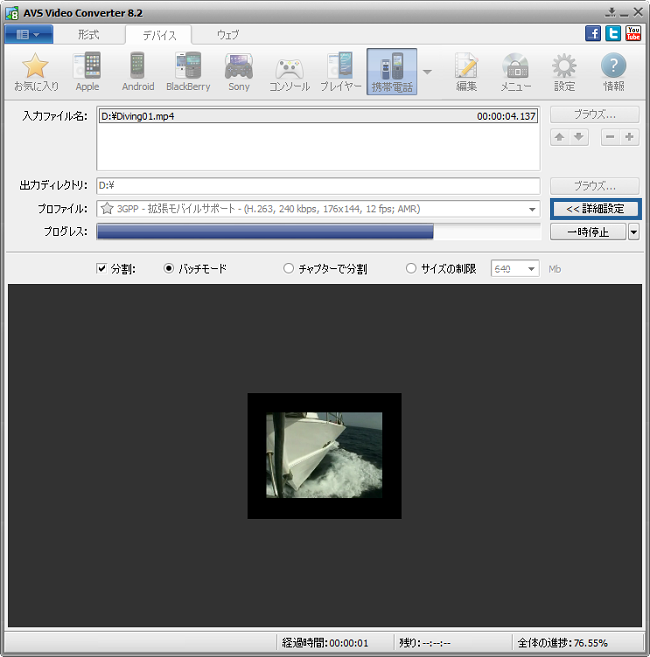This screenshot has height=657, width=650.
Task: Open the Facebook icon in title area
Action: click(x=593, y=33)
